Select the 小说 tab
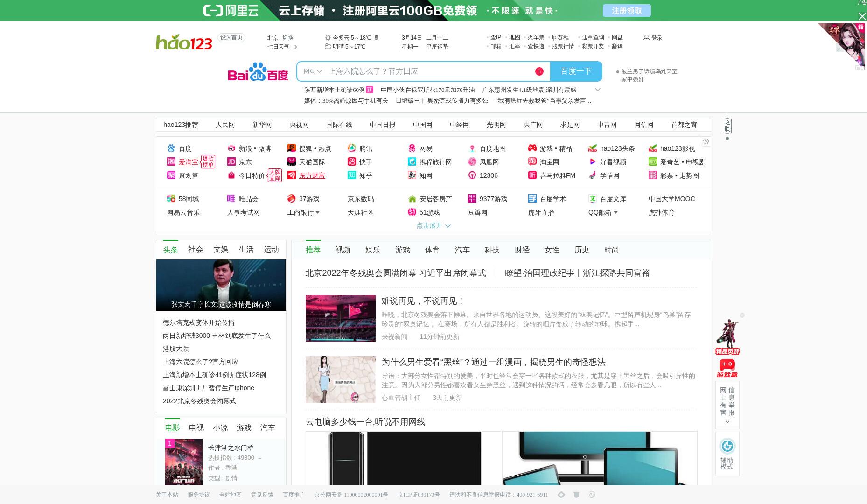Image resolution: width=867 pixels, height=504 pixels. (x=220, y=428)
